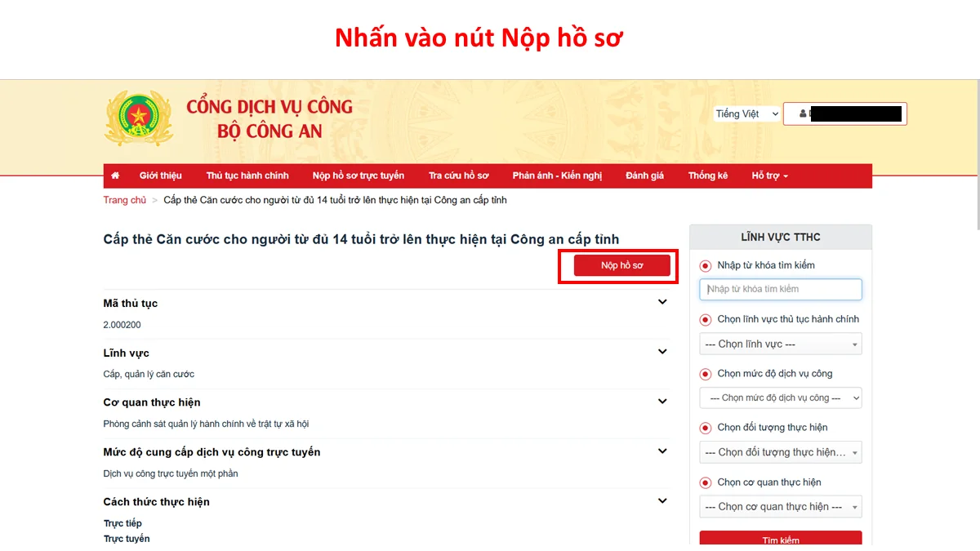Select Chọn đối tượng thực hiện radio
The image size is (980, 551).
coord(706,428)
